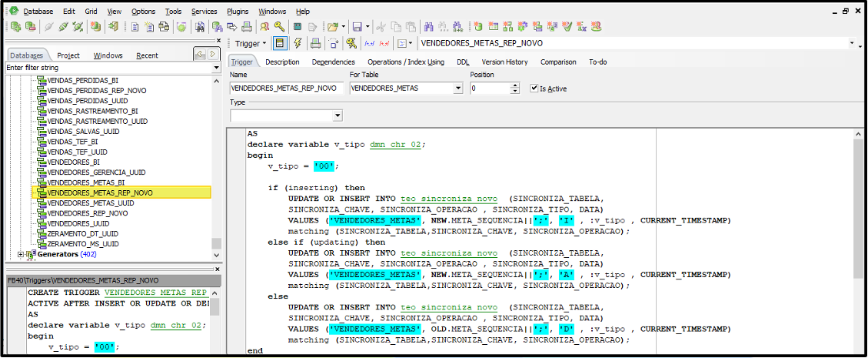Open the For Table combo box
This screenshot has width=868, height=358.
coord(458,89)
